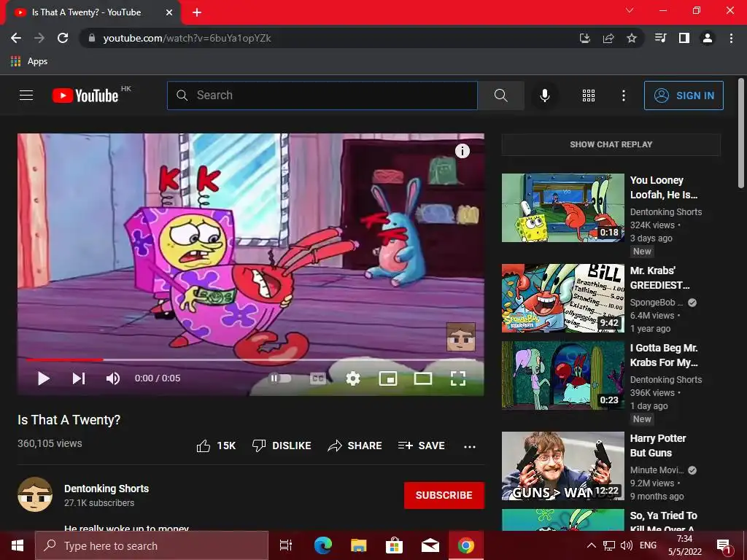Go back in Chrome

[16, 38]
